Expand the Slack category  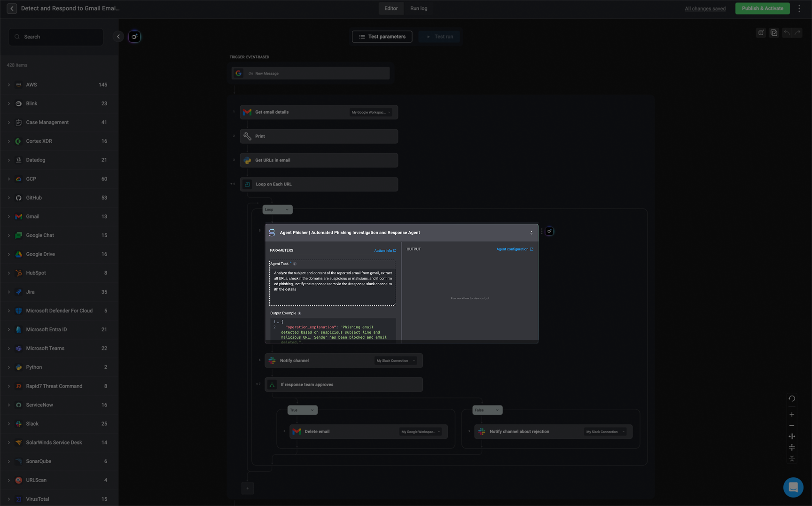pos(9,424)
